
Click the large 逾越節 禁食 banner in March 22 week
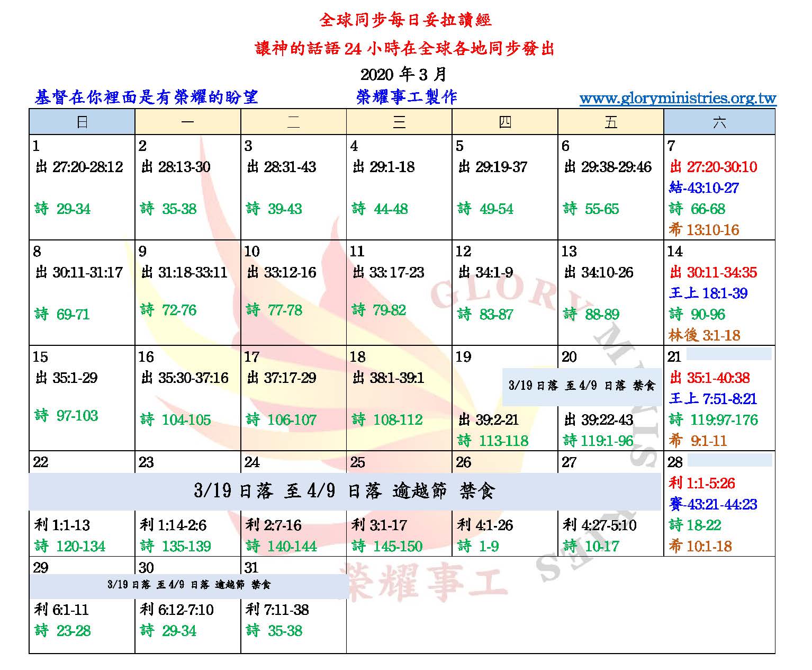pyautogui.click(x=344, y=492)
